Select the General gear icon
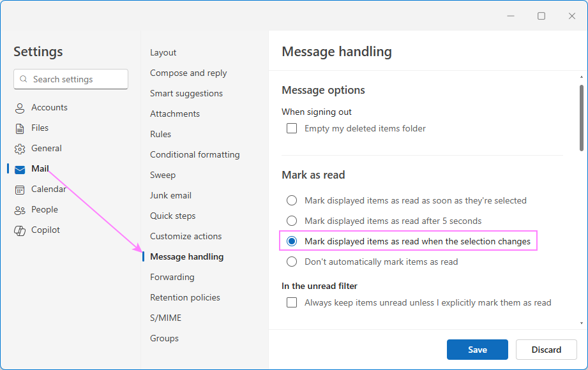The height and width of the screenshot is (370, 588). [20, 149]
